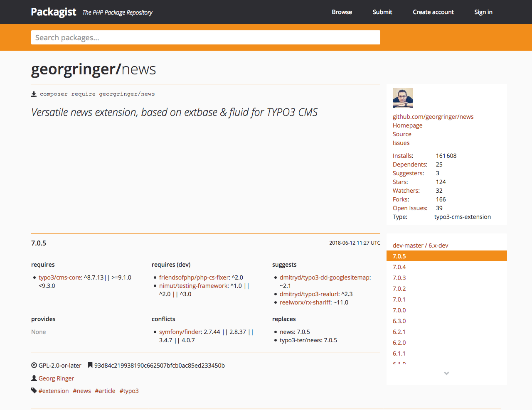
Task: Open the Stars link
Action: click(x=399, y=182)
